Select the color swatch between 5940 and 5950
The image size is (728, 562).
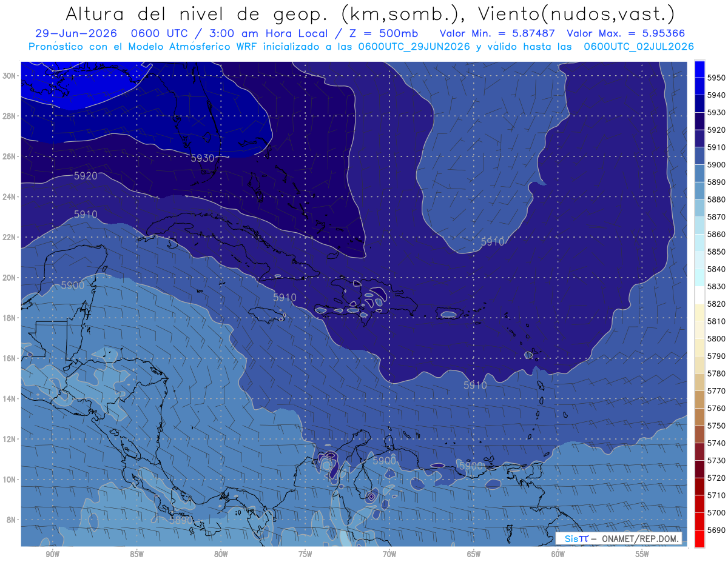coord(699,85)
